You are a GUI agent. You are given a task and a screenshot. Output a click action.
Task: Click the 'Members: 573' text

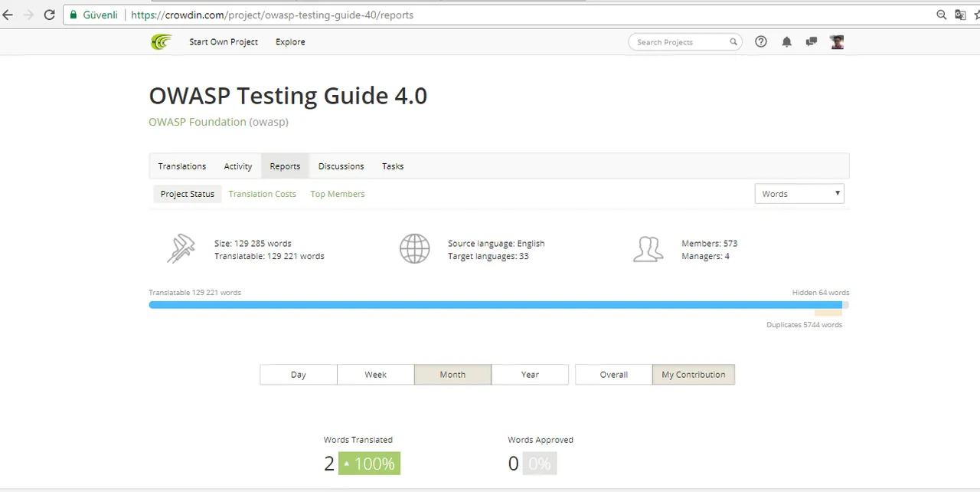[x=710, y=244]
